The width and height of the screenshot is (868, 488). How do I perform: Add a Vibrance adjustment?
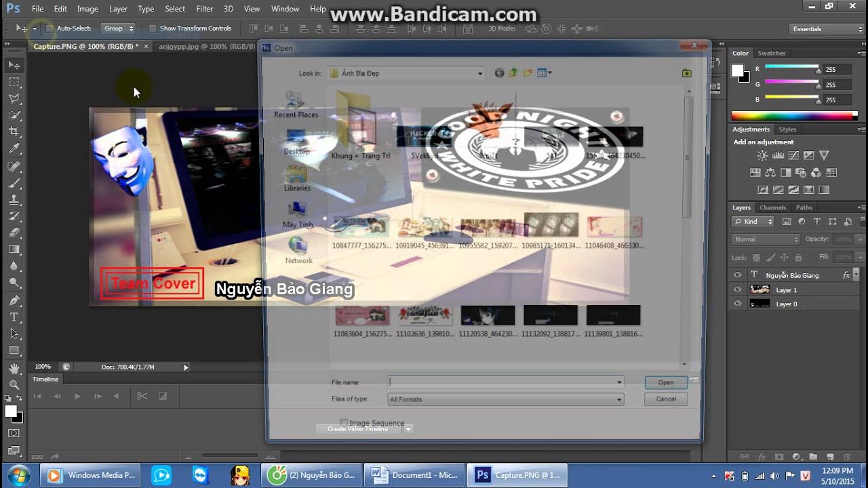pyautogui.click(x=824, y=156)
